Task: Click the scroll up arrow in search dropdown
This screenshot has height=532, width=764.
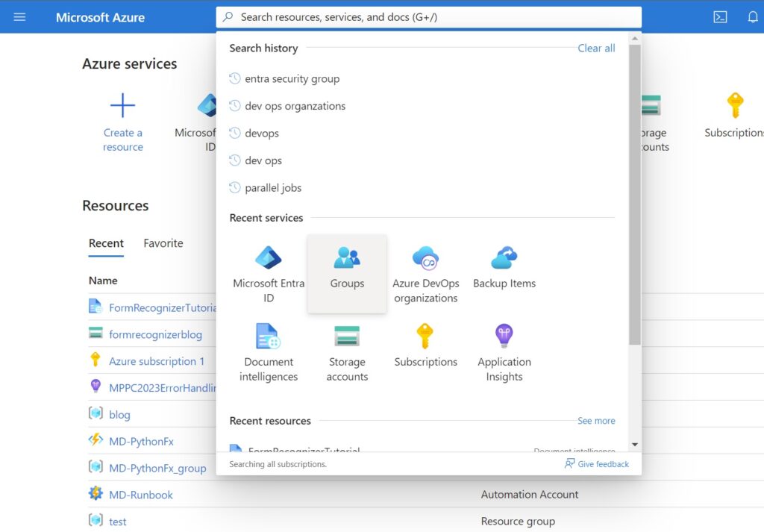Action: click(x=634, y=39)
